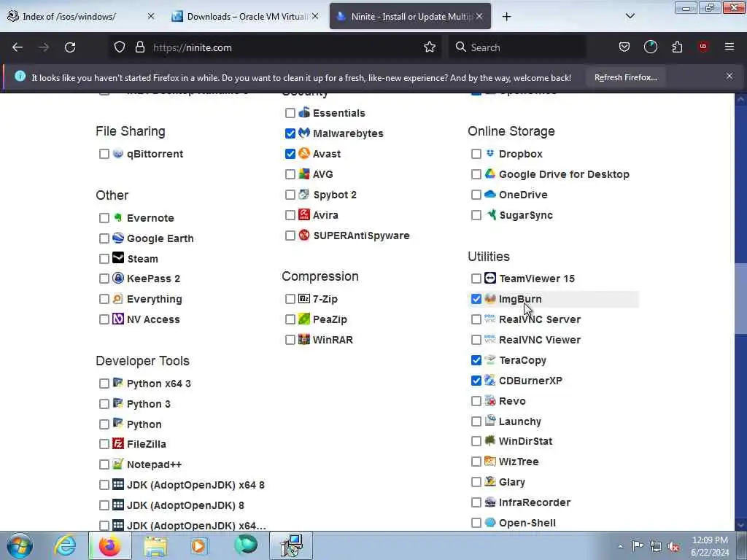Reload the page with refresh icon
This screenshot has height=560, width=747.
point(70,47)
